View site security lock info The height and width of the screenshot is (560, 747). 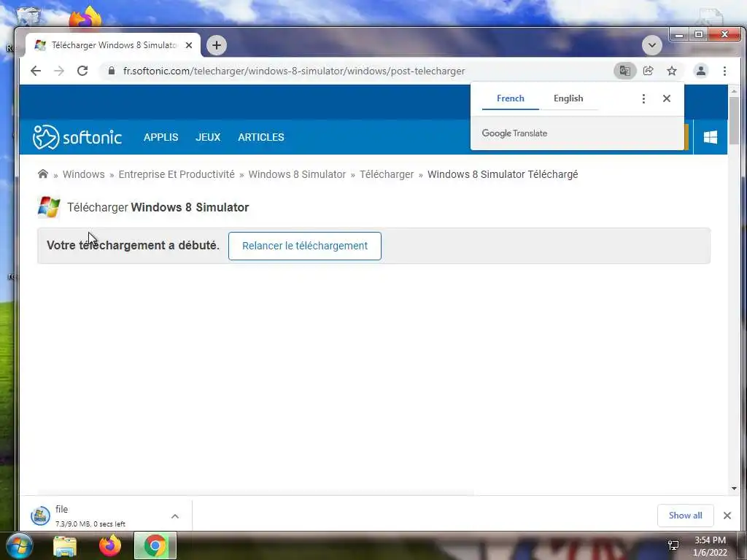[x=112, y=71]
